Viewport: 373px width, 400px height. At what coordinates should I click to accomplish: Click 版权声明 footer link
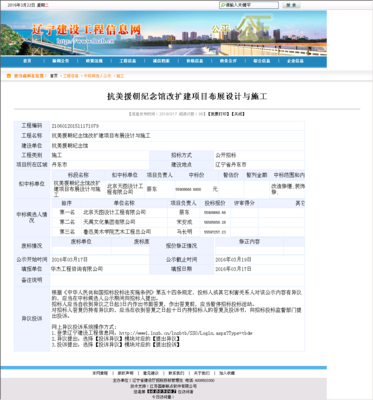[x=126, y=373]
